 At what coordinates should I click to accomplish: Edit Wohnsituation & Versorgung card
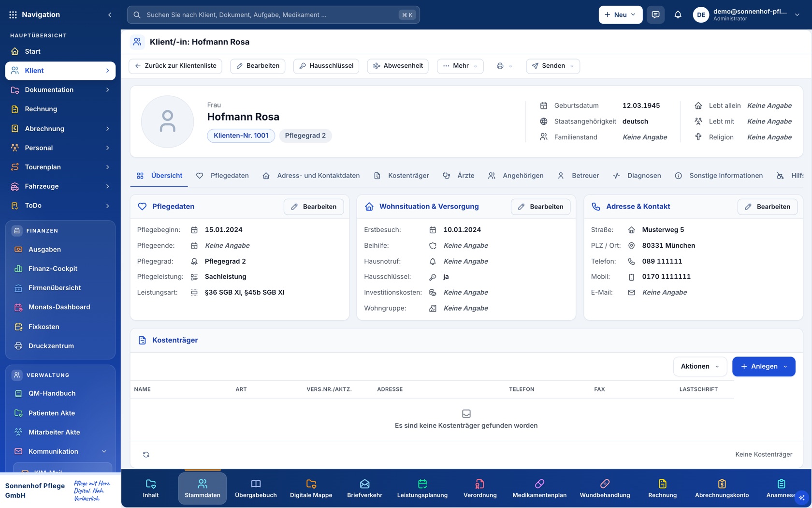[540, 207]
